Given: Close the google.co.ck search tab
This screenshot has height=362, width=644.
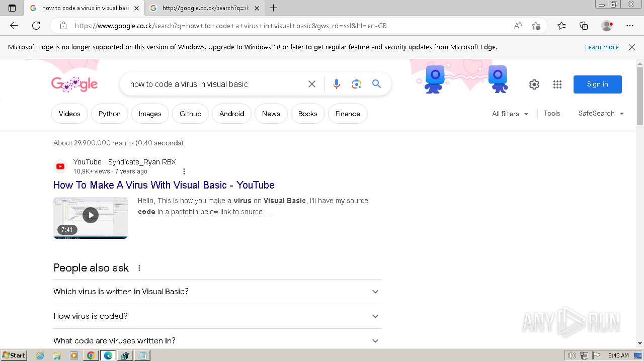Looking at the screenshot, I should click(257, 8).
